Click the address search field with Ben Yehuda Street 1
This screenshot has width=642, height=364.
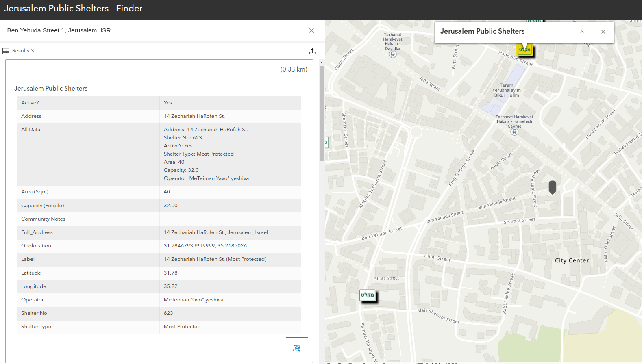pyautogui.click(x=149, y=30)
